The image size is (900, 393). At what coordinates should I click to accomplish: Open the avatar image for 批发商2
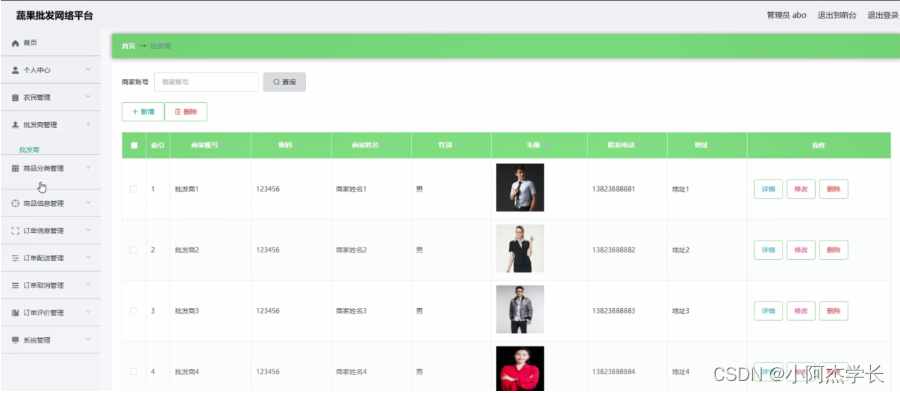pyautogui.click(x=520, y=248)
